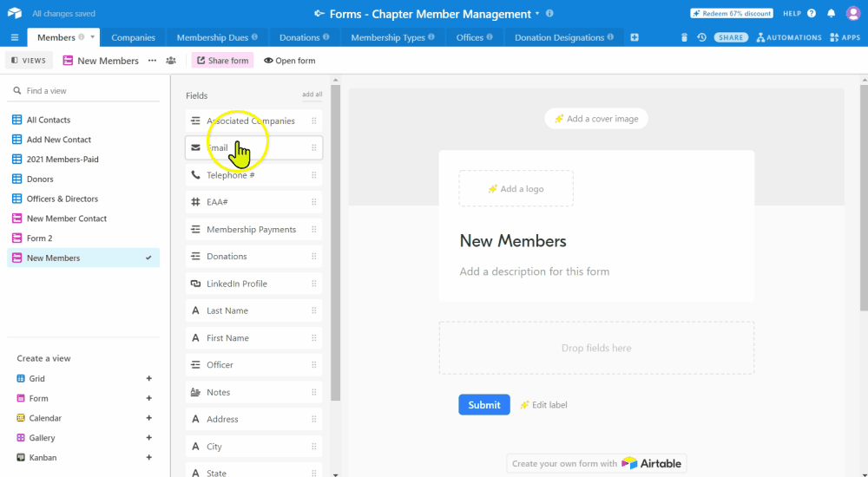Create a new Grid view
Screen dimensions: 868x477
pos(83,378)
